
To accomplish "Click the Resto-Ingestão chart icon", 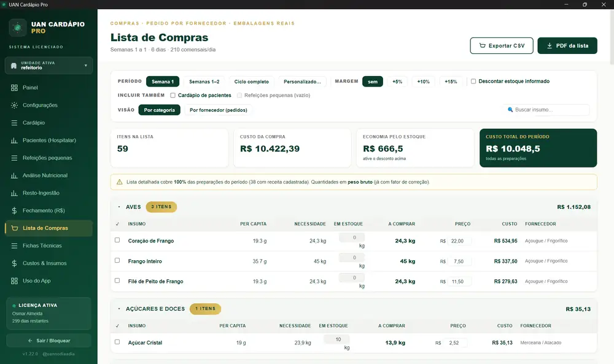I will (15, 193).
